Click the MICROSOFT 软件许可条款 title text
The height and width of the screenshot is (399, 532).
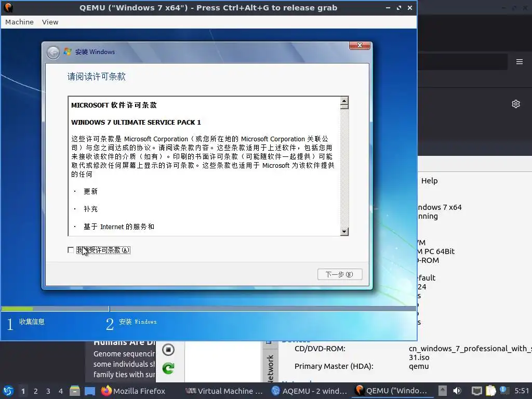[x=114, y=105]
